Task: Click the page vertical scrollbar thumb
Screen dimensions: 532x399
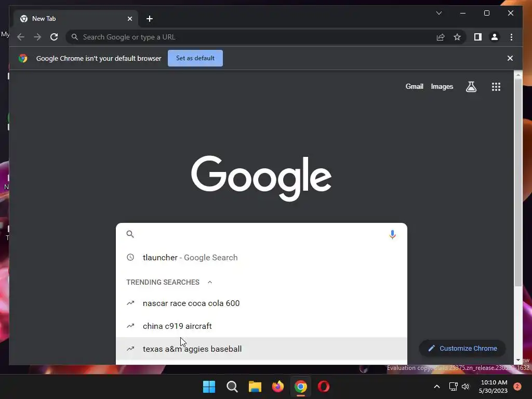Action: (x=518, y=183)
